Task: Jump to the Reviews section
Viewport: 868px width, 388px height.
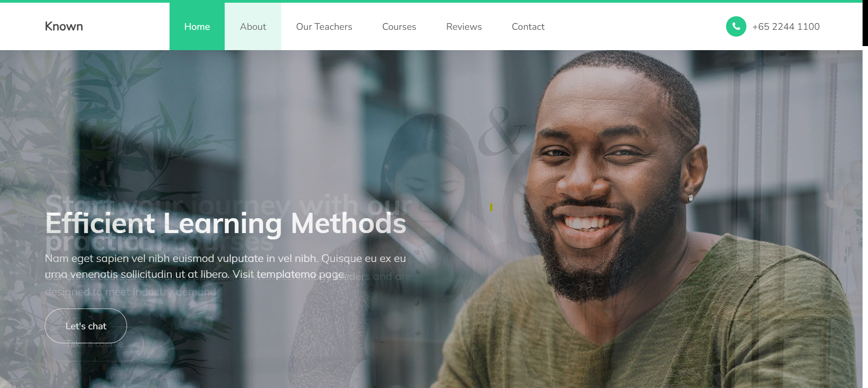Action: pos(464,27)
